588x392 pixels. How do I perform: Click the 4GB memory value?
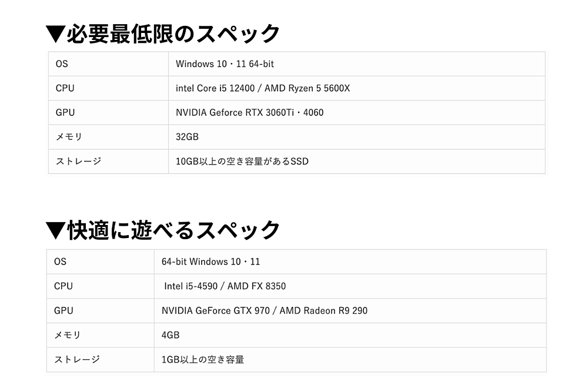(171, 335)
